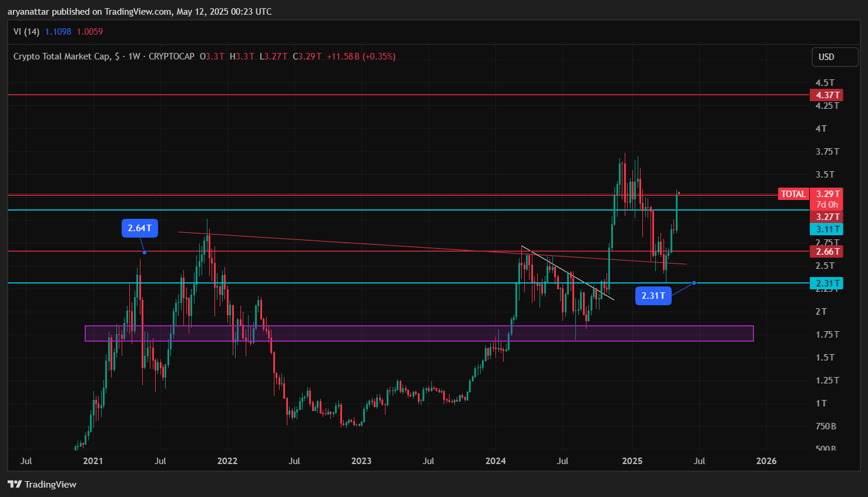The height and width of the screenshot is (497, 868).
Task: Click the 3.27T red price label
Action: (827, 217)
